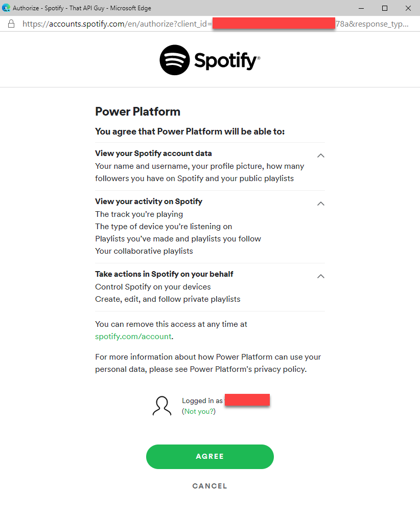Image resolution: width=420 pixels, height=511 pixels.
Task: Click the "Not you?" link
Action: 199,411
